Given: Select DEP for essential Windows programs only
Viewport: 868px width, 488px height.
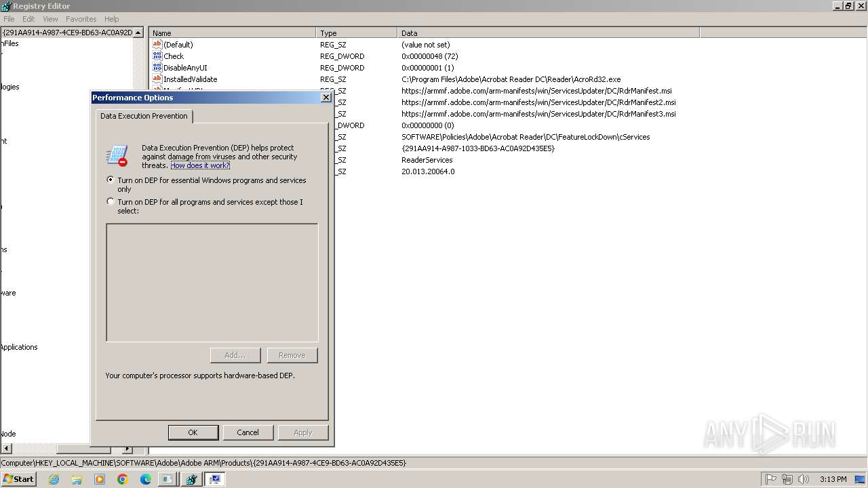Looking at the screenshot, I should click(111, 180).
